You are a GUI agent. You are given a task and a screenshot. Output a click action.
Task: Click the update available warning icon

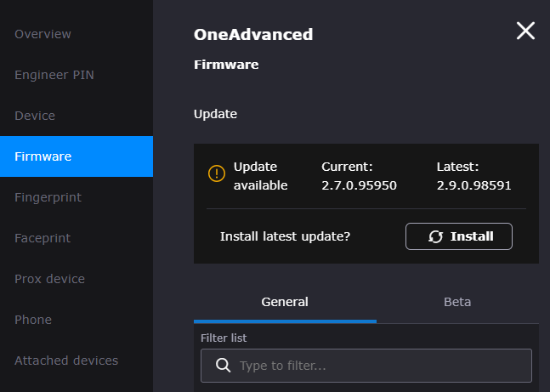click(217, 174)
